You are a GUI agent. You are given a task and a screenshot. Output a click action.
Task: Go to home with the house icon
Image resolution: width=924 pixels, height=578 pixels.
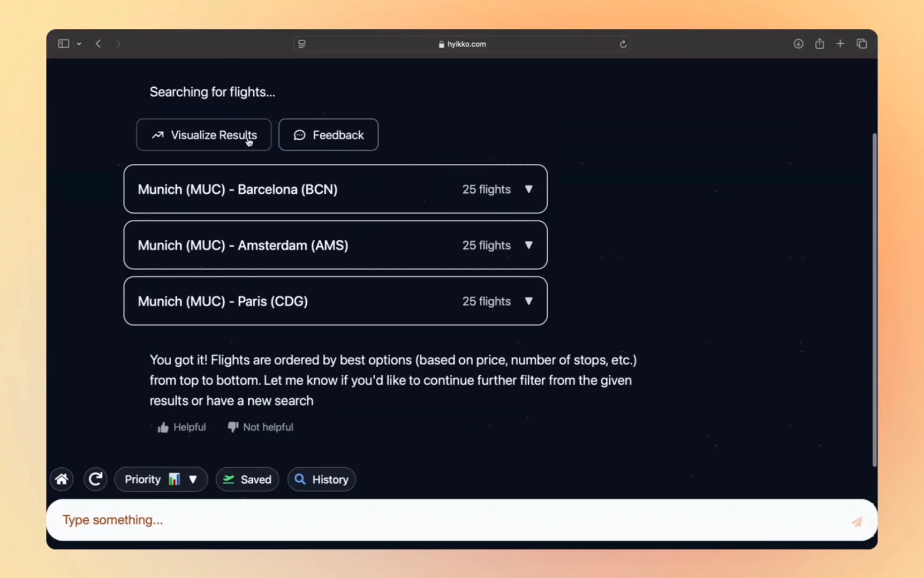click(x=62, y=479)
